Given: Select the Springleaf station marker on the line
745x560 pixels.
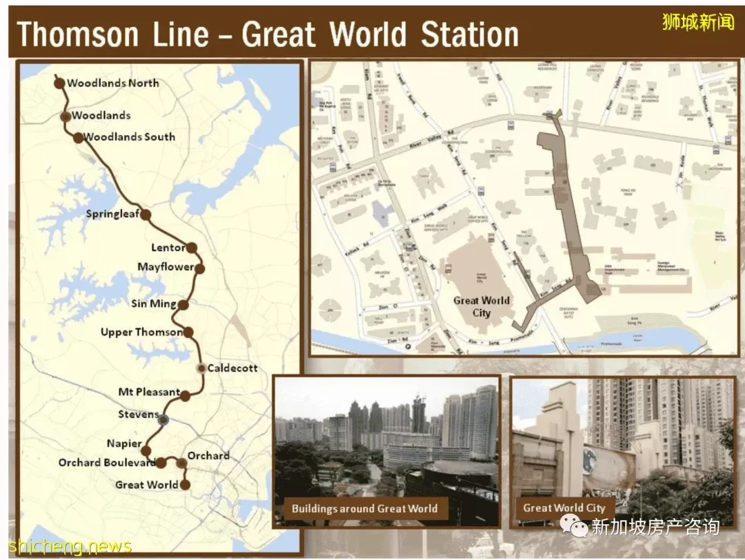Looking at the screenshot, I should [146, 215].
